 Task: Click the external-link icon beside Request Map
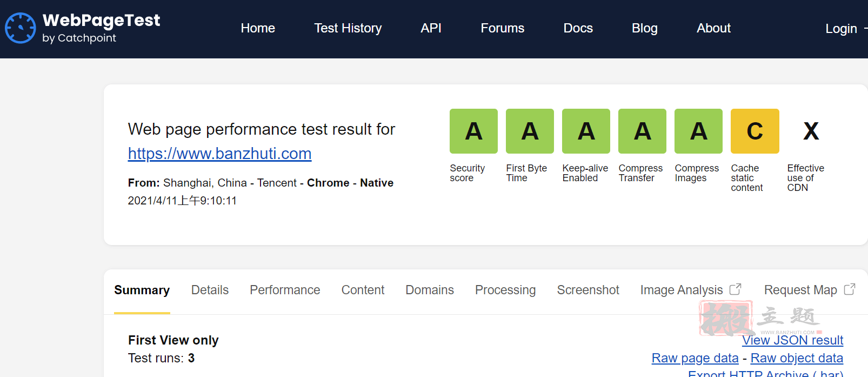(x=850, y=289)
